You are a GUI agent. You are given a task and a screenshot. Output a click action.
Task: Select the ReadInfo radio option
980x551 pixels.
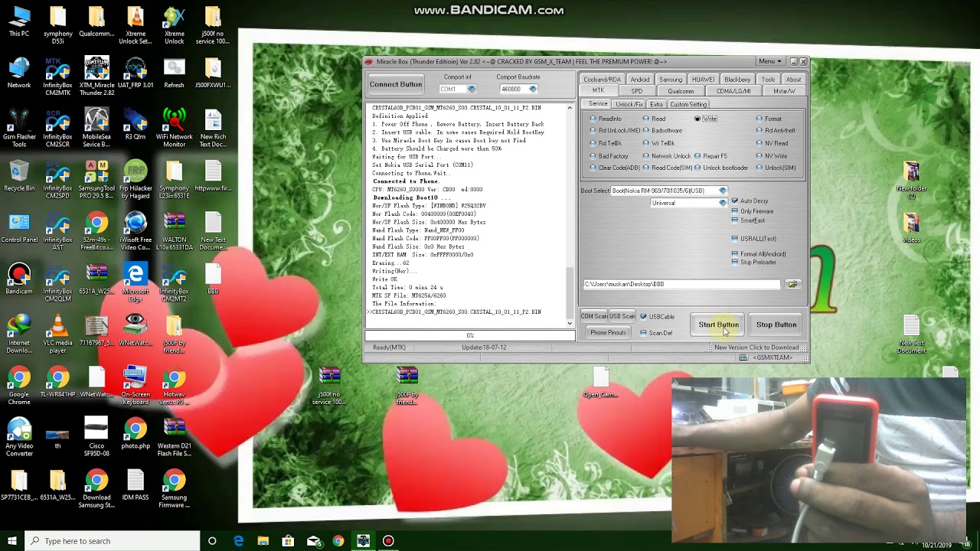pyautogui.click(x=605, y=119)
